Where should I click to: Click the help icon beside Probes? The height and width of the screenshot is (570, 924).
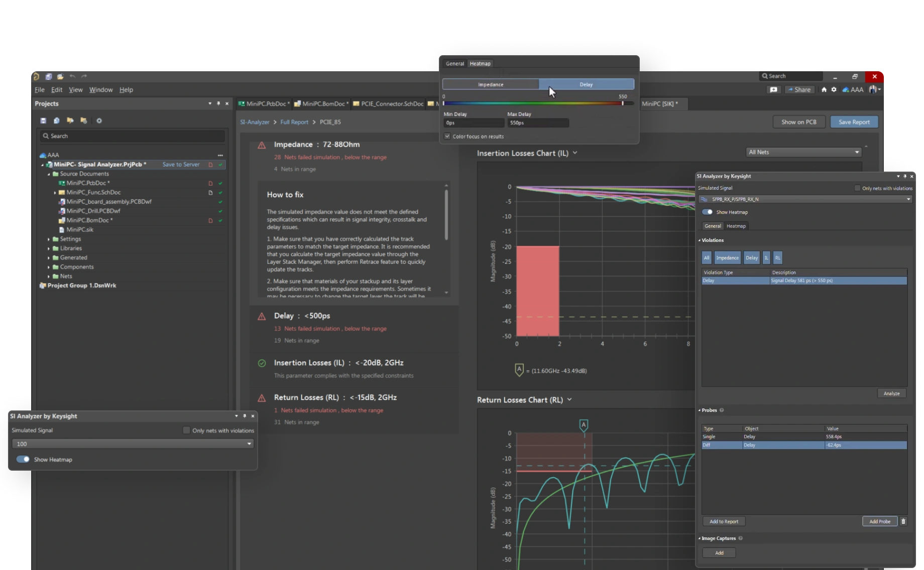tap(722, 410)
